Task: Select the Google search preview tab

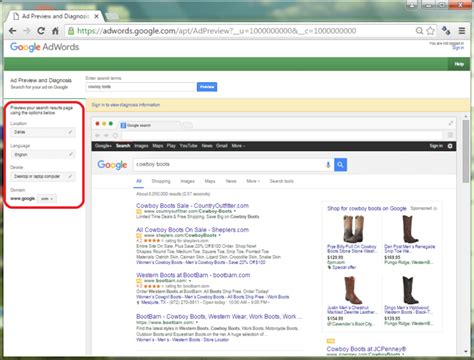Action: (149, 125)
